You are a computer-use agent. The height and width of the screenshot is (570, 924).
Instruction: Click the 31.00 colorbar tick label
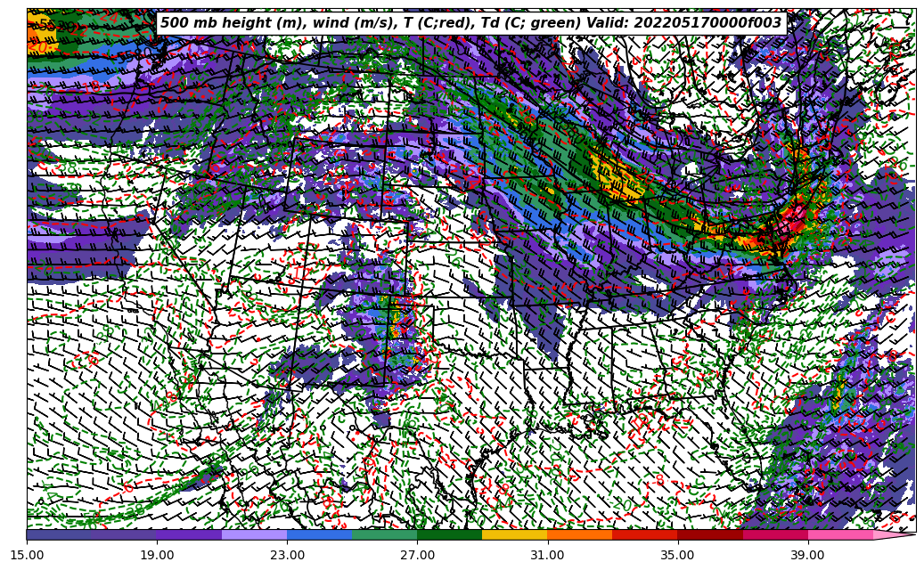click(547, 555)
